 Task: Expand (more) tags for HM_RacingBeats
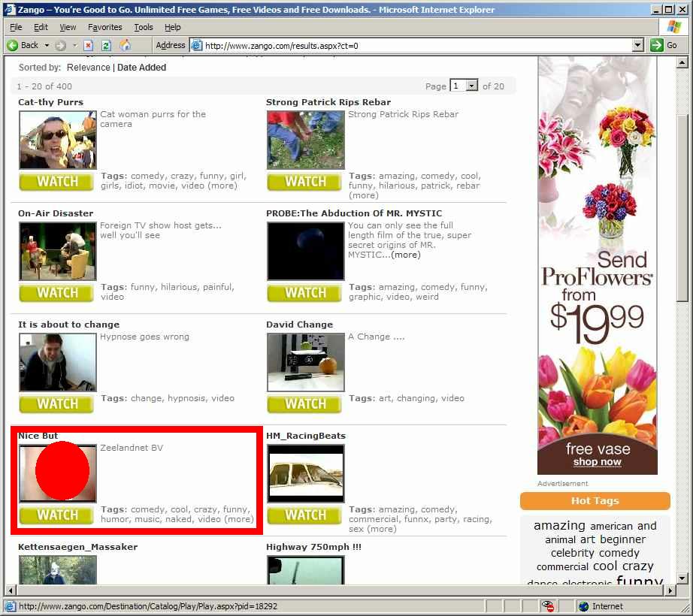[381, 529]
